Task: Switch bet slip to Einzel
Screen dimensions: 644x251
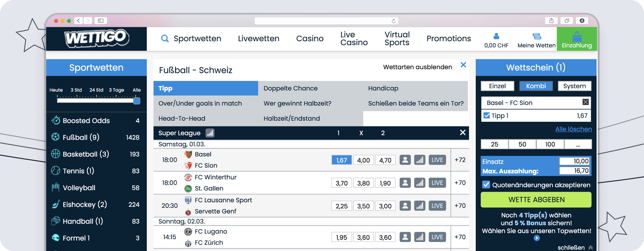Action: 498,86
